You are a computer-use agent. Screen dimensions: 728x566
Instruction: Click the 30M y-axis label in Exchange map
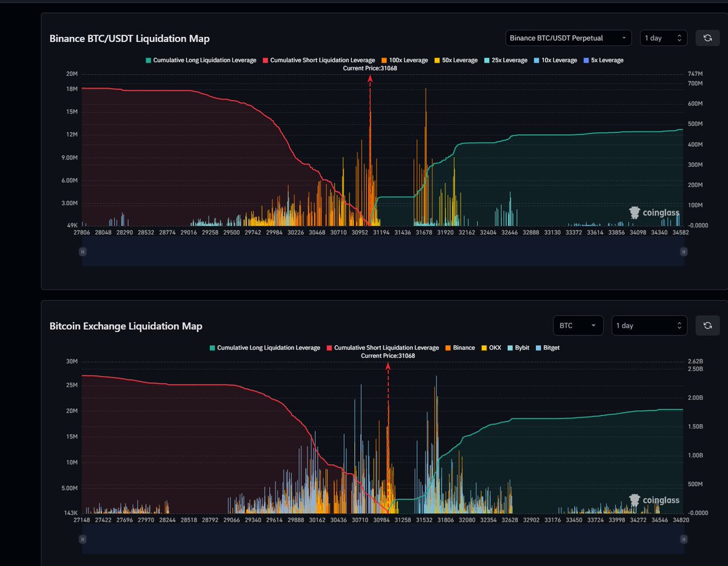(x=72, y=362)
